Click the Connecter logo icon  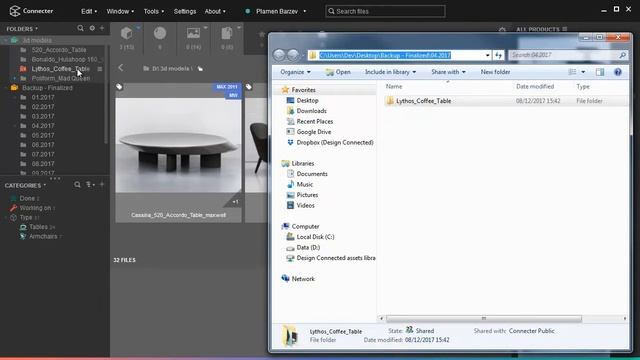pos(15,11)
